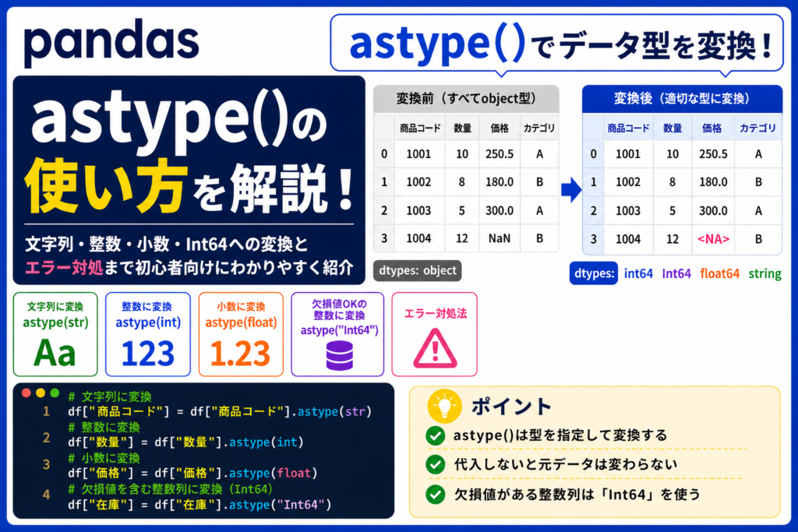Click the purple Int64 dtype label

click(676, 273)
